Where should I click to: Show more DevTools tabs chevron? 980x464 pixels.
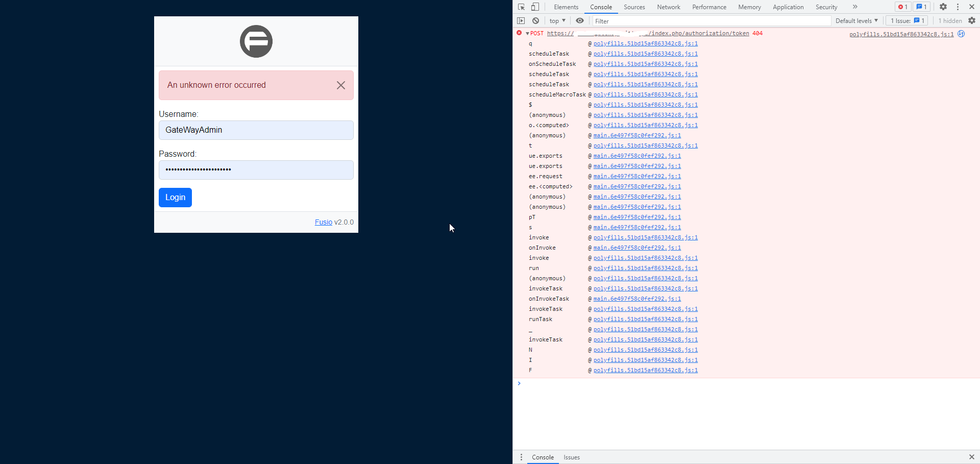click(855, 7)
